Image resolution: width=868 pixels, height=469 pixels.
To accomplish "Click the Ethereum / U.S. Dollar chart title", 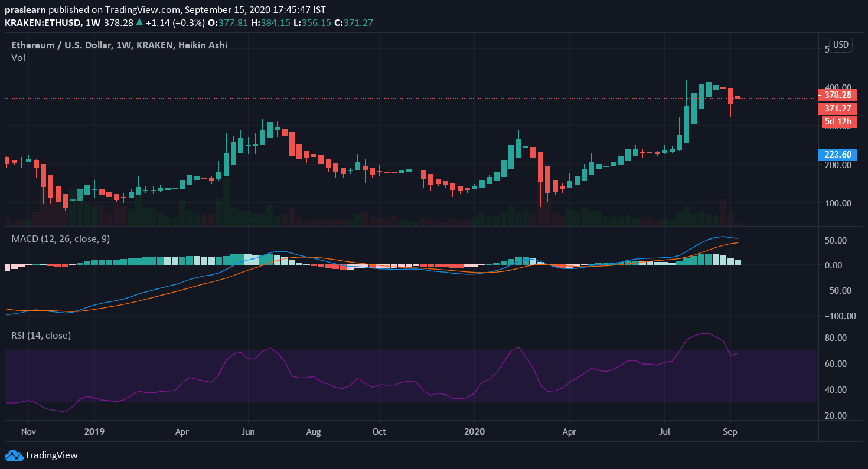I will point(119,45).
